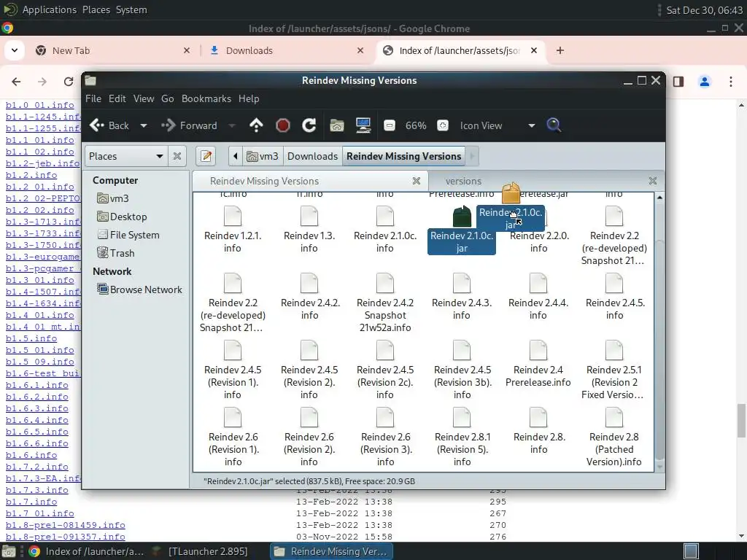Select Reindev 1.2.1.info file icon
The width and height of the screenshot is (747, 560).
click(233, 216)
